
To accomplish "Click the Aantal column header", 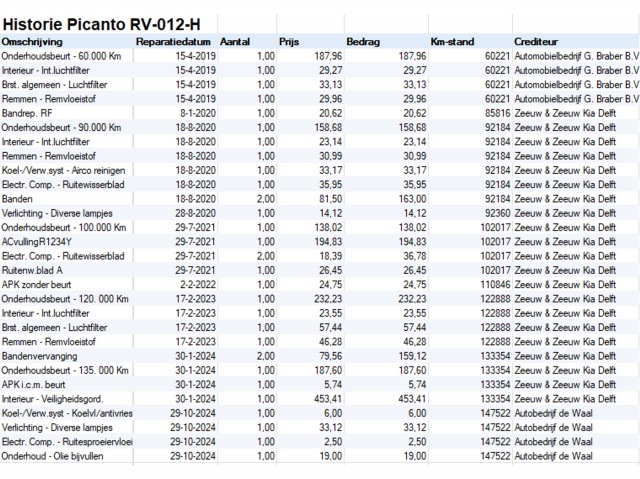I will pos(236,42).
